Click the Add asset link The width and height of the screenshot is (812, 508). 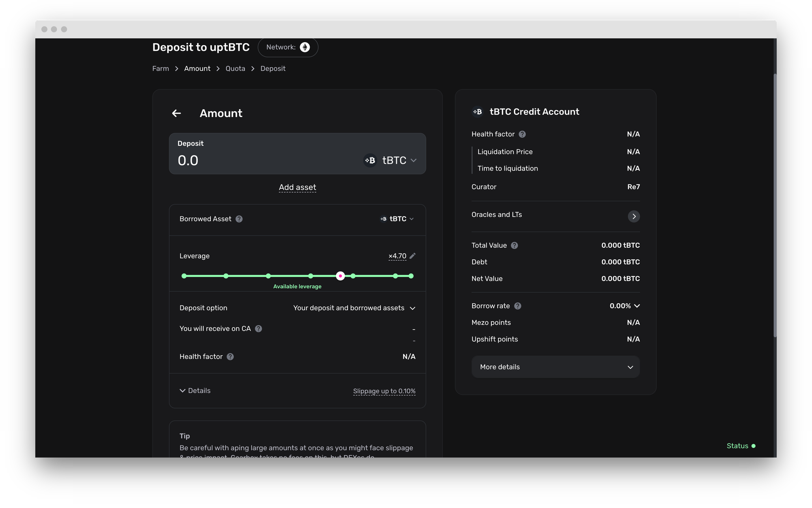coord(297,187)
